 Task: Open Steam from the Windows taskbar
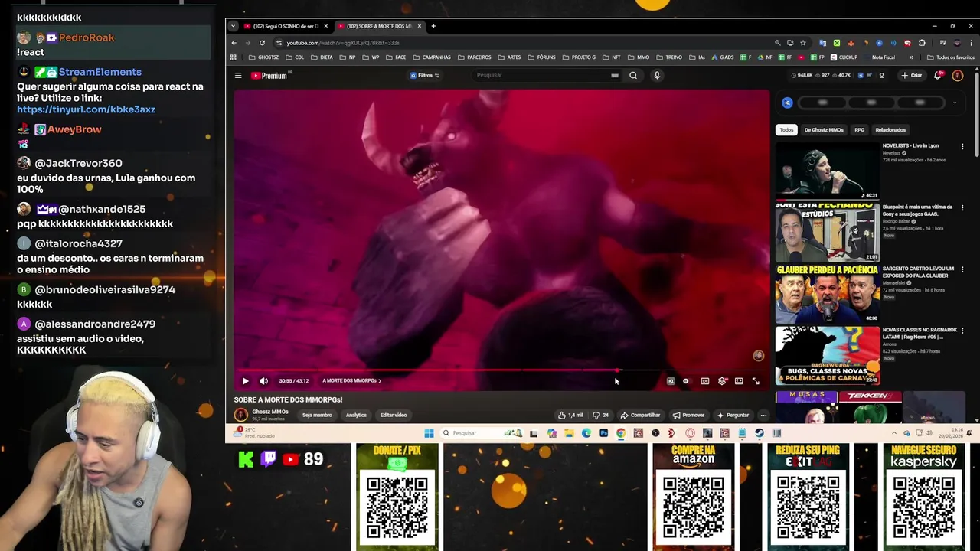tap(759, 433)
